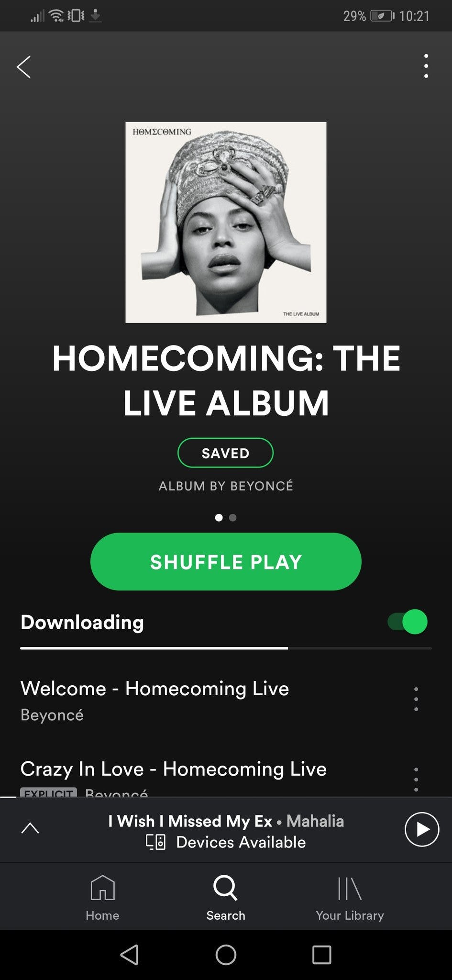Tap the Android home circle button
This screenshot has width=452, height=980.
click(x=226, y=955)
